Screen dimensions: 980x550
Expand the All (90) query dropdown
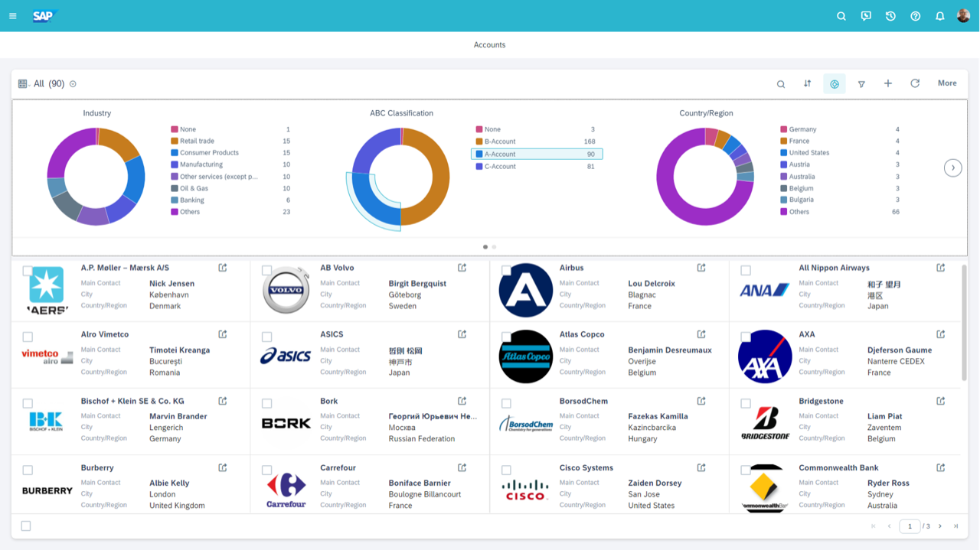click(73, 84)
